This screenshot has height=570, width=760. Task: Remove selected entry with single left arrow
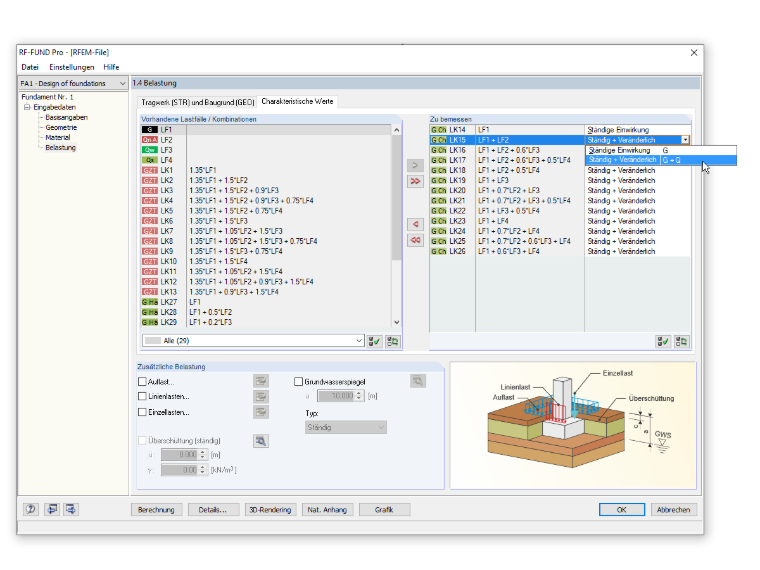click(415, 224)
